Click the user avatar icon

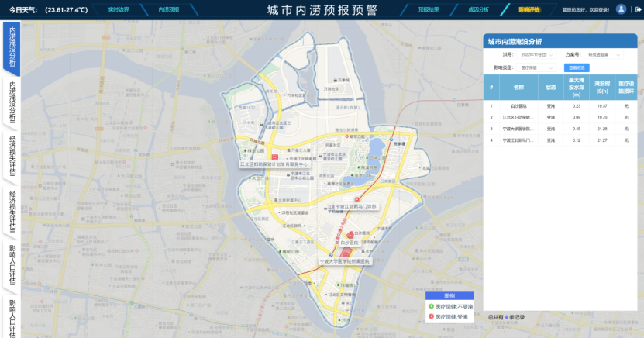(x=621, y=9)
